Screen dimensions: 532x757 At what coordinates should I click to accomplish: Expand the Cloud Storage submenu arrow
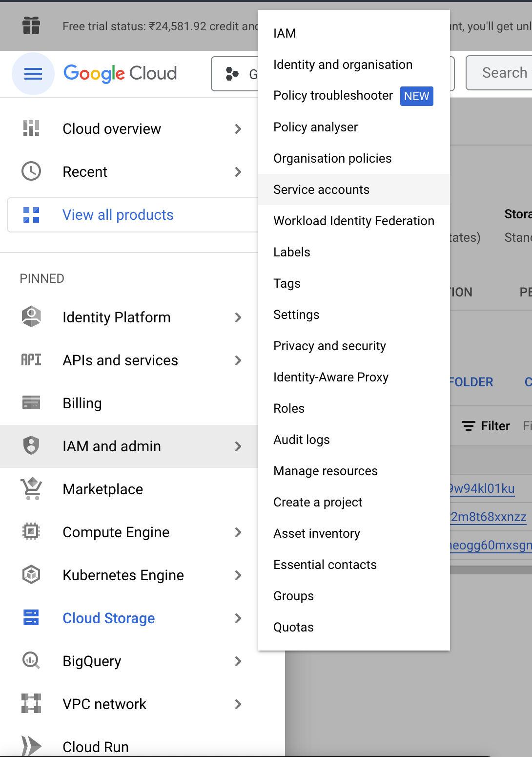coord(238,618)
